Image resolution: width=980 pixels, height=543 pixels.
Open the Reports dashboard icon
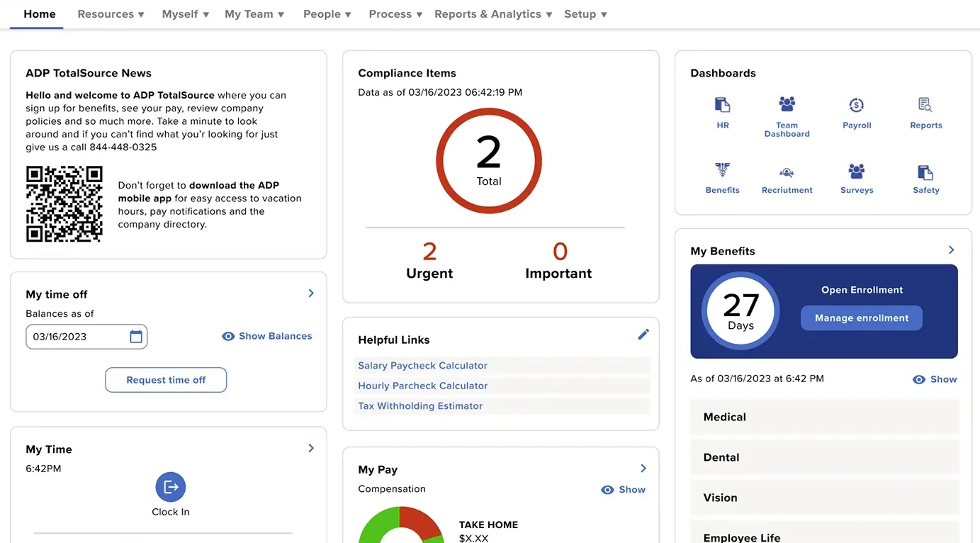click(925, 106)
